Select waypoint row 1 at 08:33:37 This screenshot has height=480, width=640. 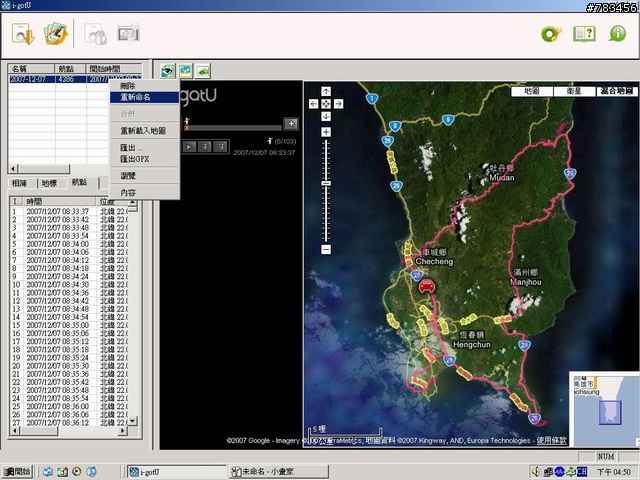coord(69,211)
